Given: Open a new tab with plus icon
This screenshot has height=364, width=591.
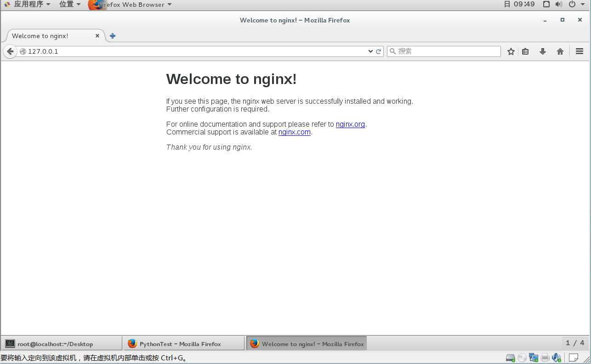Looking at the screenshot, I should click(x=113, y=36).
